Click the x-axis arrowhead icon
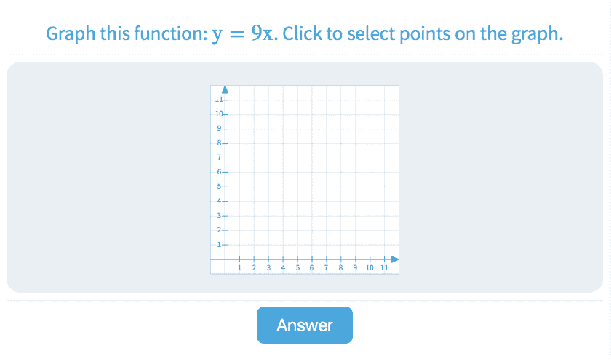Image resolution: width=611 pixels, height=364 pixels. coord(395,259)
